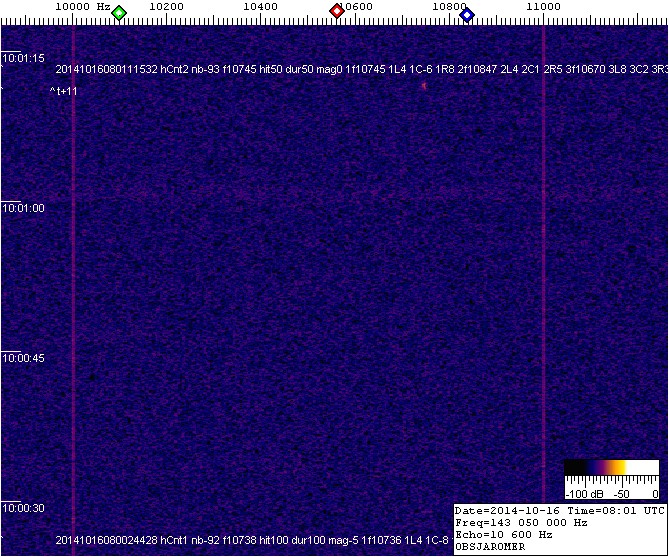Click the 10:00:45 time marker
The width and height of the screenshot is (669, 557).
coord(23,358)
